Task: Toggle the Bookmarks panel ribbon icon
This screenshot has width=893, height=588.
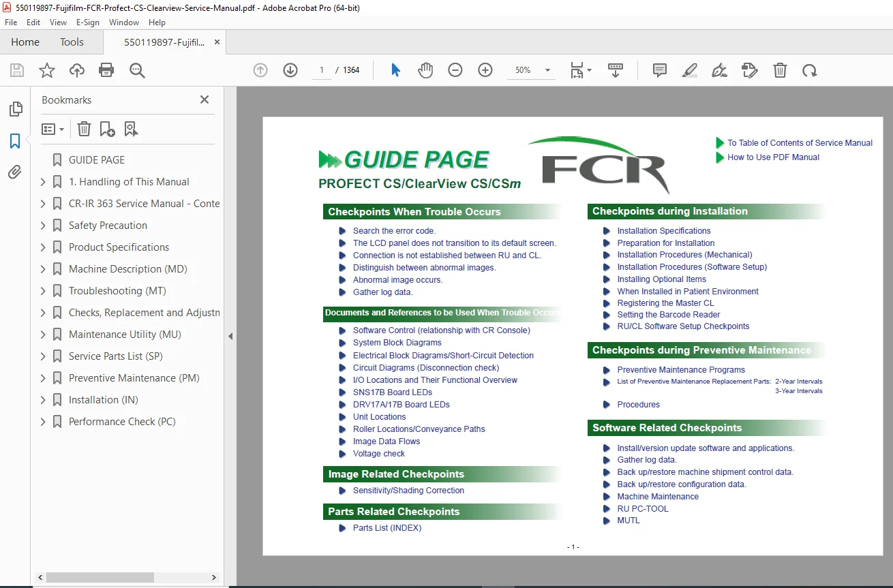Action: tap(15, 141)
